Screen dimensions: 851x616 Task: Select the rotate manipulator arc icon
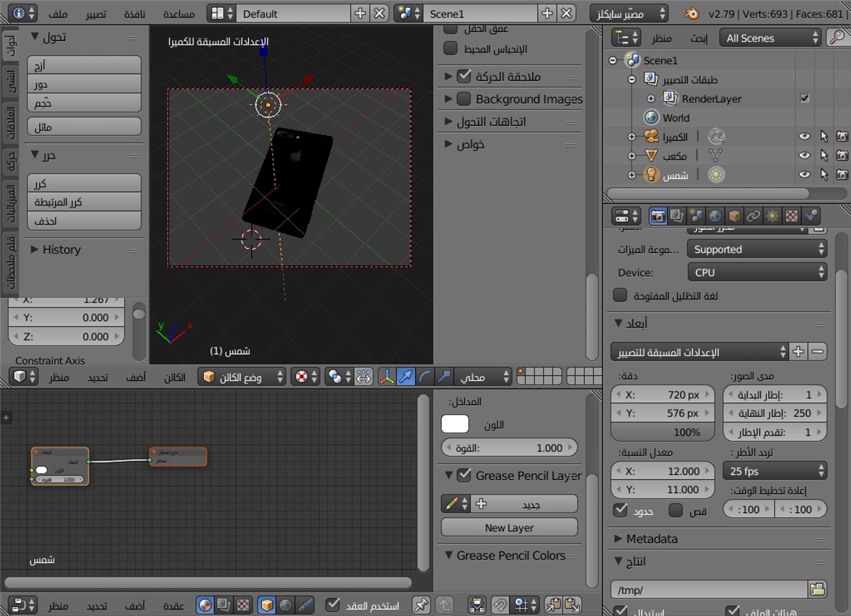425,376
